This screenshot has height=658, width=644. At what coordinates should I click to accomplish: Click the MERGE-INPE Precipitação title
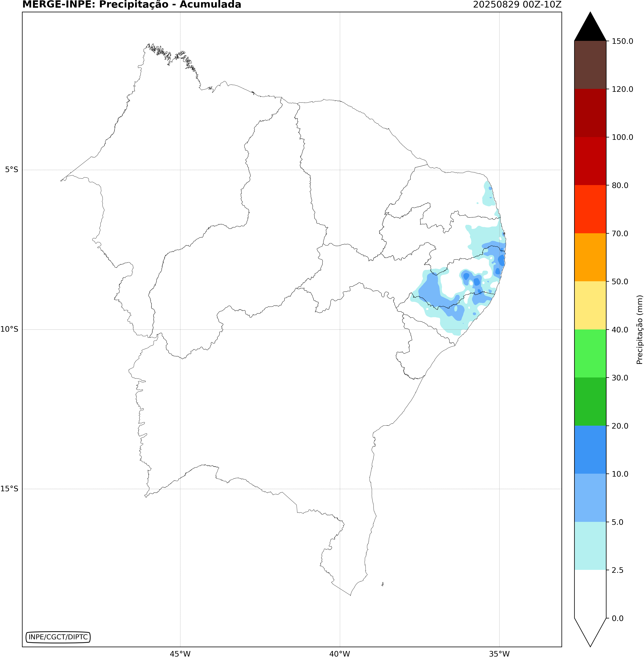(x=132, y=5)
